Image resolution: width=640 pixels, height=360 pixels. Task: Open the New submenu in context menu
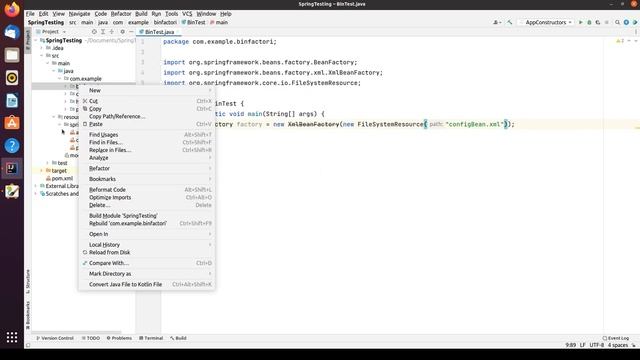tap(147, 90)
